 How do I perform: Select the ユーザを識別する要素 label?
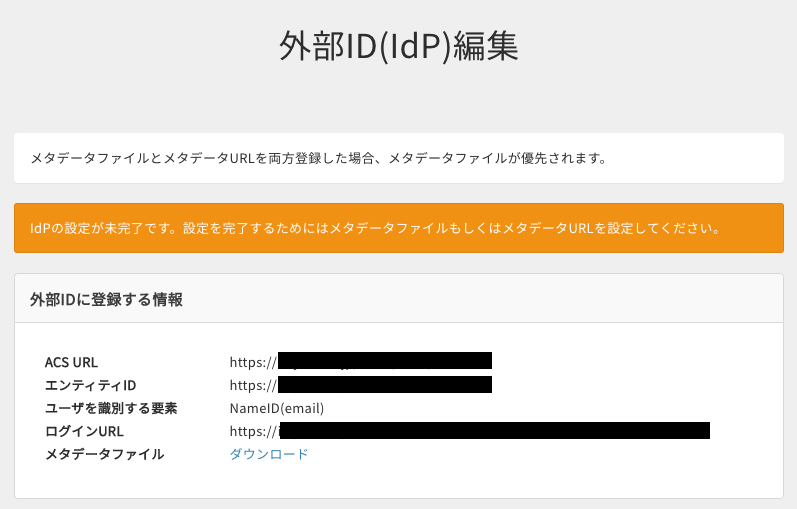tap(111, 408)
